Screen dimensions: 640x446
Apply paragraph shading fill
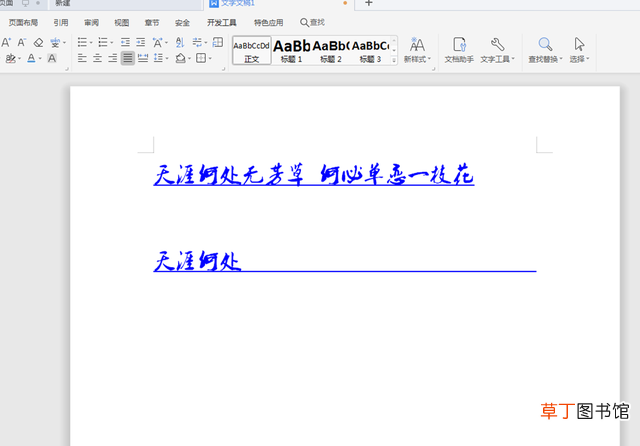click(180, 58)
